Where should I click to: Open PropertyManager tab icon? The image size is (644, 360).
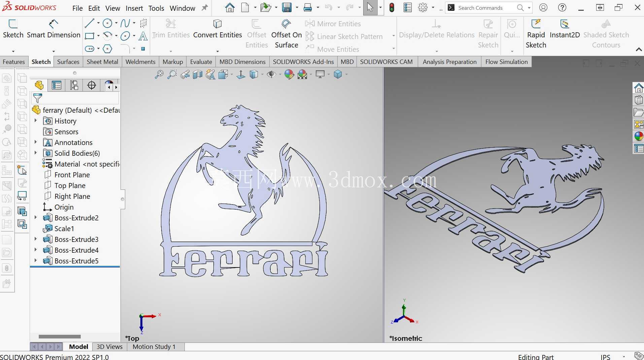click(x=57, y=85)
